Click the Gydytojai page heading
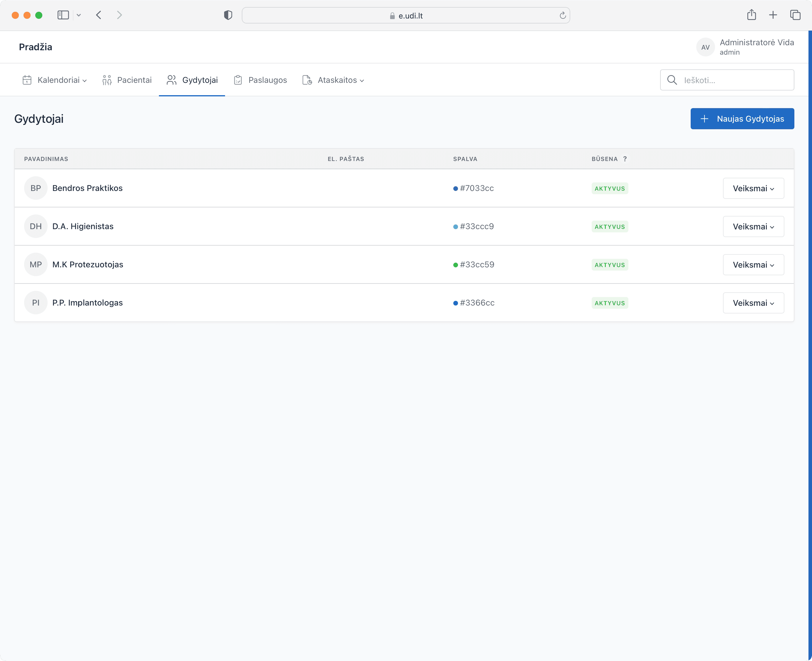 pyautogui.click(x=39, y=119)
